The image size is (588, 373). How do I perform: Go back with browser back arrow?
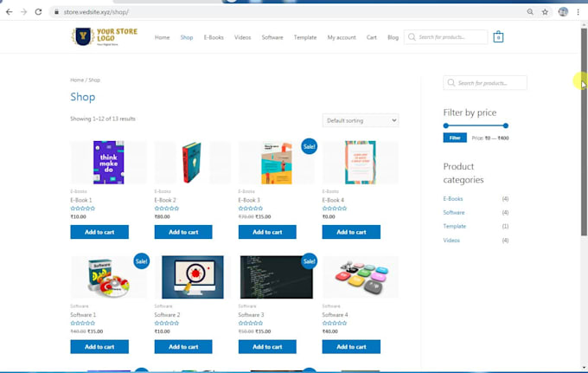tap(9, 12)
